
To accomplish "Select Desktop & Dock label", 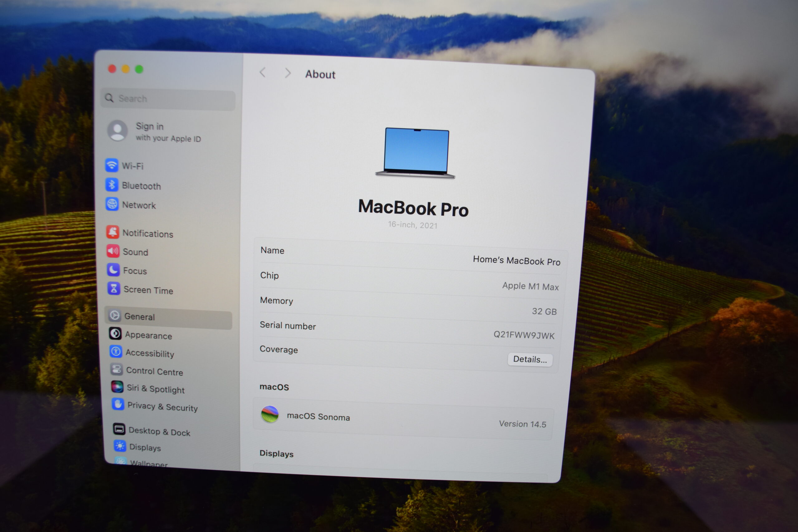I will pyautogui.click(x=160, y=432).
